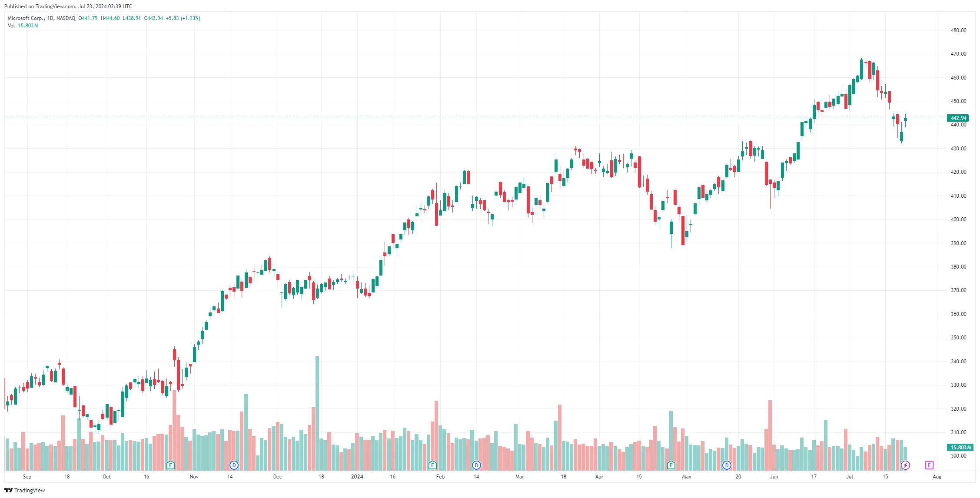Click the 480.00 price scale label
The height and width of the screenshot is (498, 980).
pos(958,30)
